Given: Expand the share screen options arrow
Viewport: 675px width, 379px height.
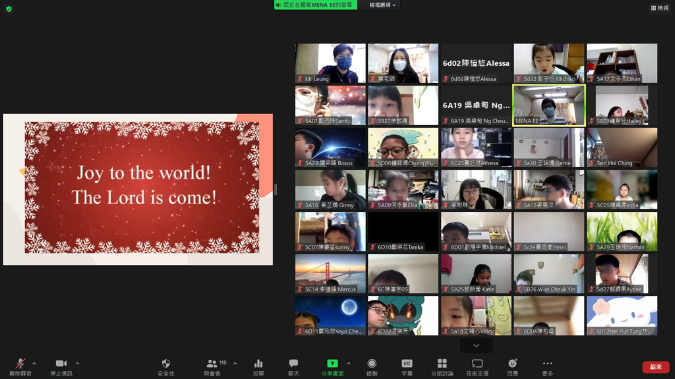Looking at the screenshot, I should 348,363.
